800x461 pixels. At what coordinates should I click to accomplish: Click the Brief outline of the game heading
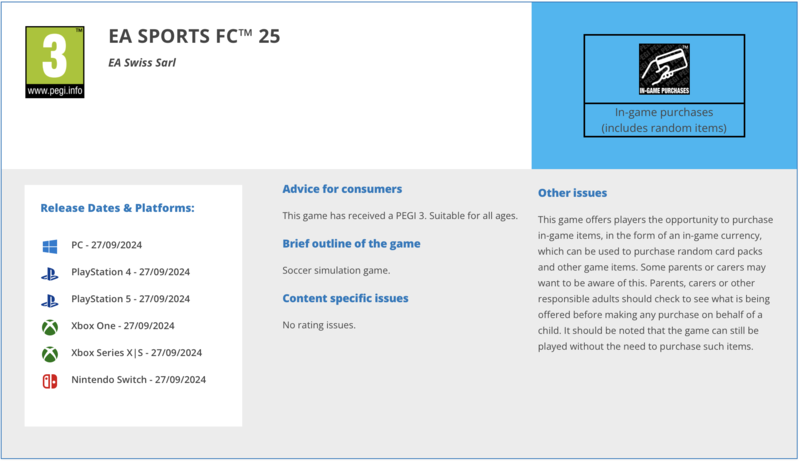pos(351,243)
